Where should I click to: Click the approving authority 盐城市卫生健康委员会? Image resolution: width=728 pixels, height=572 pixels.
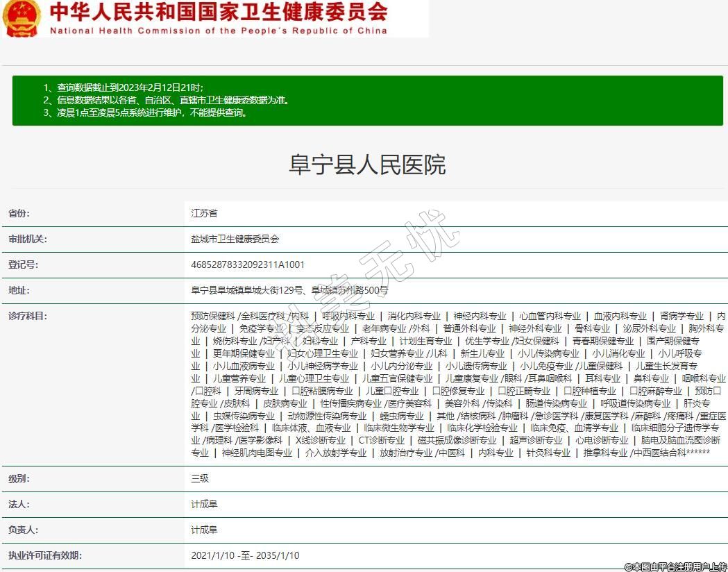235,239
